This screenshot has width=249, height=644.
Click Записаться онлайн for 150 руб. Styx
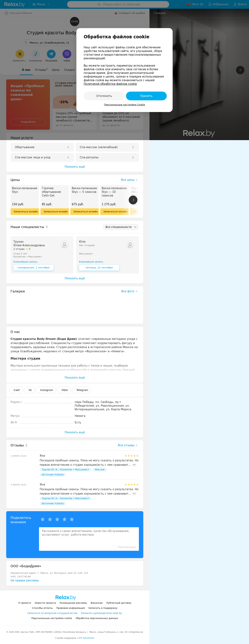coord(25,211)
